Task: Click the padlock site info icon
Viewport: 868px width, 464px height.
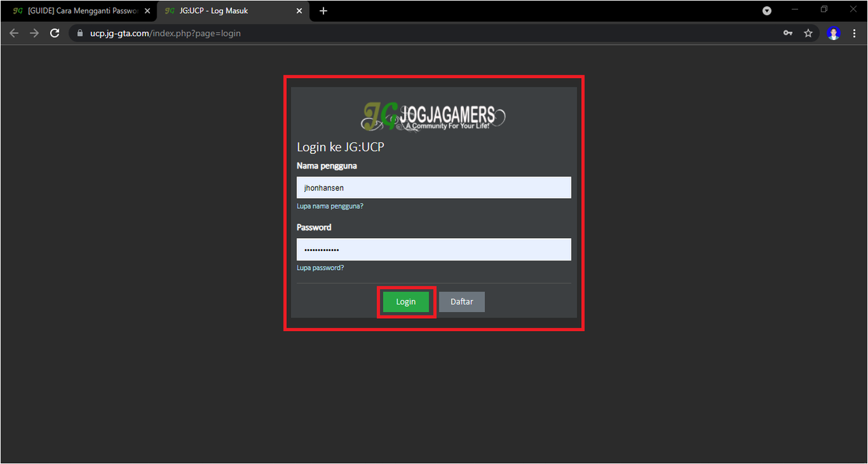Action: pos(80,33)
